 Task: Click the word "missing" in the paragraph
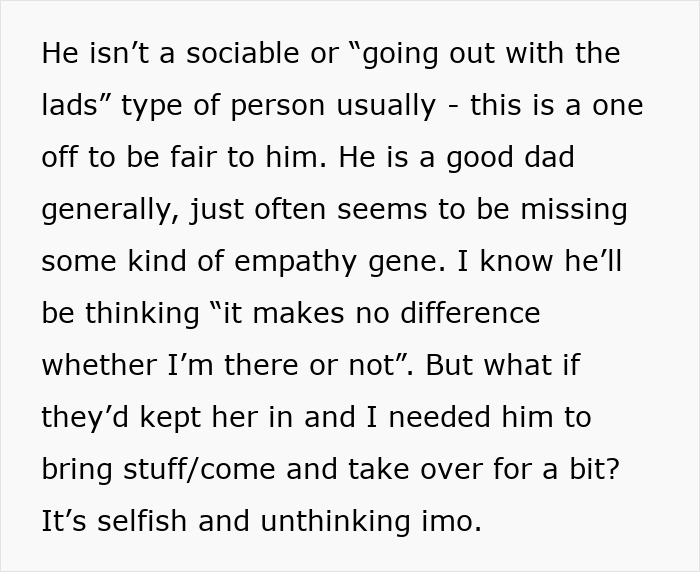coord(571,209)
